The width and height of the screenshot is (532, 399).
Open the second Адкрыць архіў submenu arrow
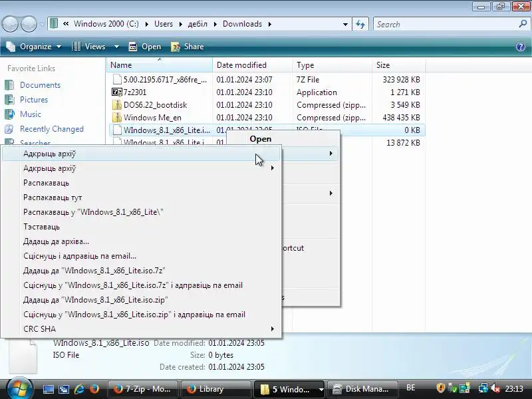tap(272, 168)
